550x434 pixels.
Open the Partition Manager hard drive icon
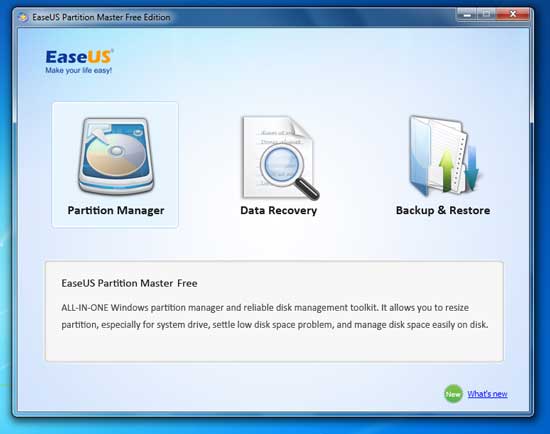[116, 156]
